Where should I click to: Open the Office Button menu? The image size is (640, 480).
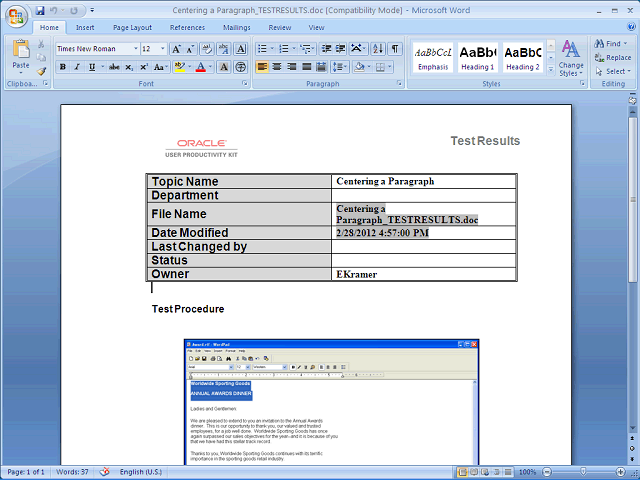coord(16,16)
